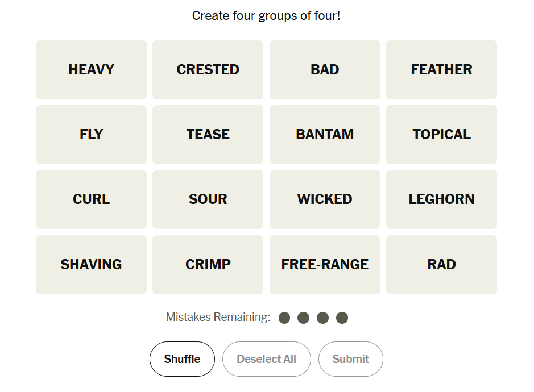The image size is (534, 392).
Task: Hit the Submit button
Action: pos(350,359)
